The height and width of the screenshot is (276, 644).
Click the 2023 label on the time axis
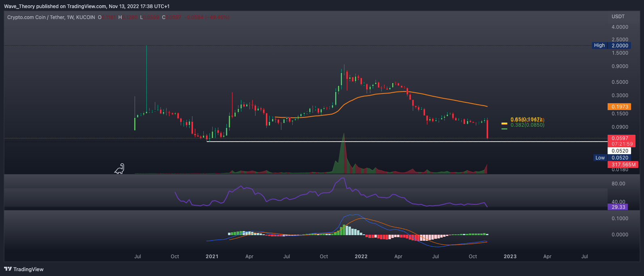[x=510, y=257]
